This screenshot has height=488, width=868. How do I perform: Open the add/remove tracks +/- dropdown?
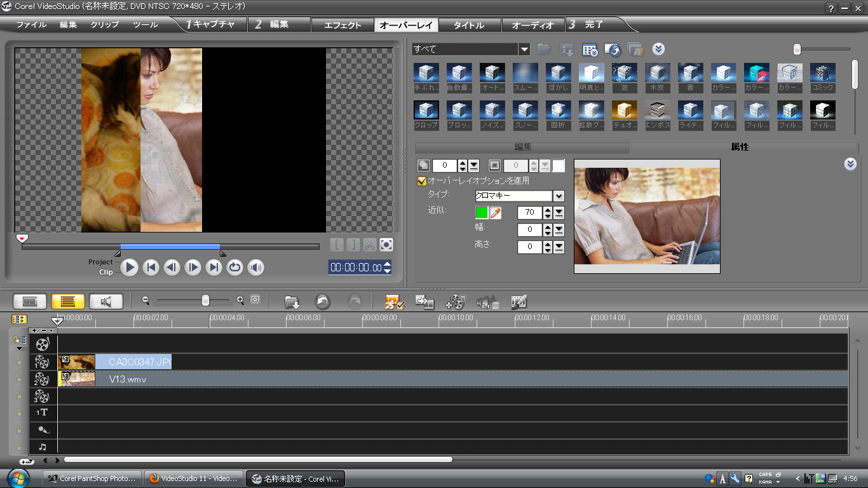click(43, 330)
